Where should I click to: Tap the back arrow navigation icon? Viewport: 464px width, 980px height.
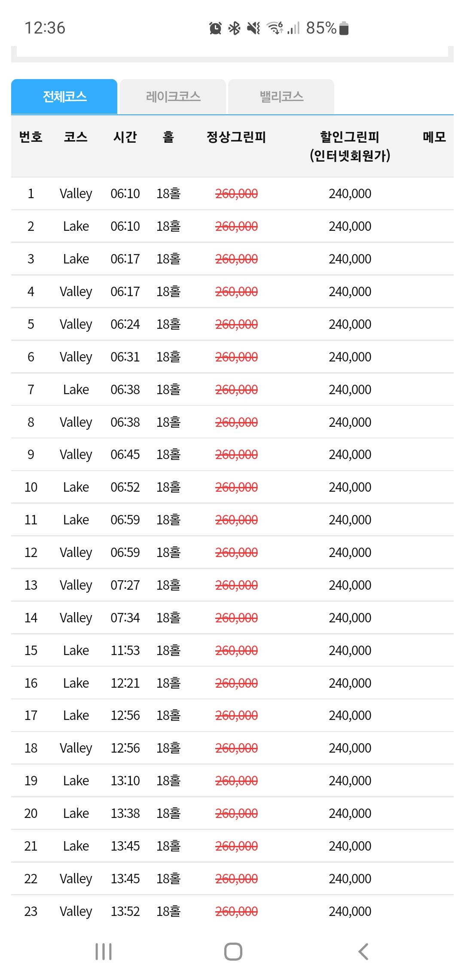coord(363,952)
